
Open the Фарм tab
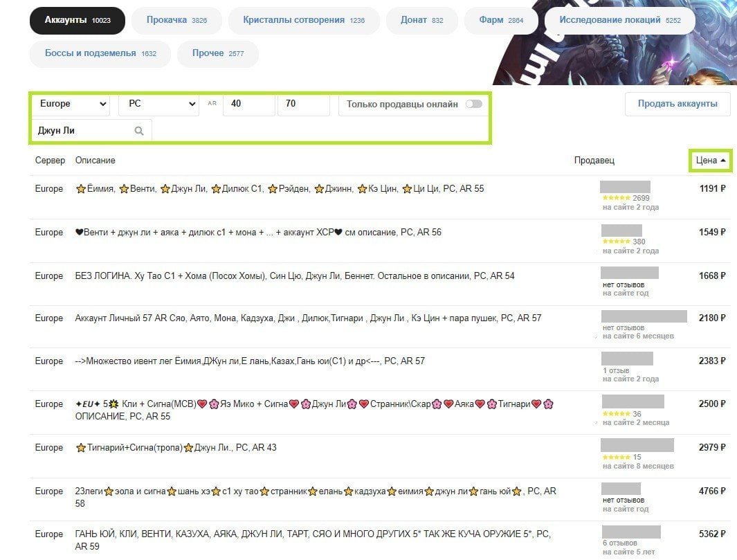(501, 20)
